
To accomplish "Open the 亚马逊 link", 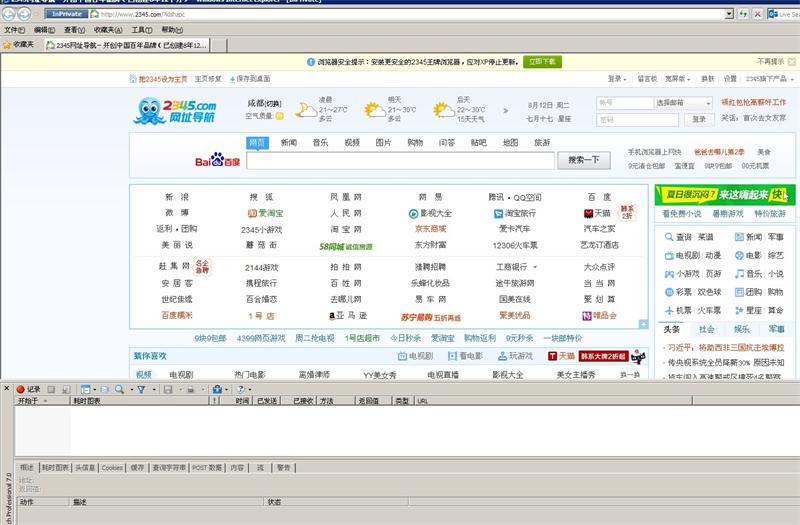I will coord(348,316).
